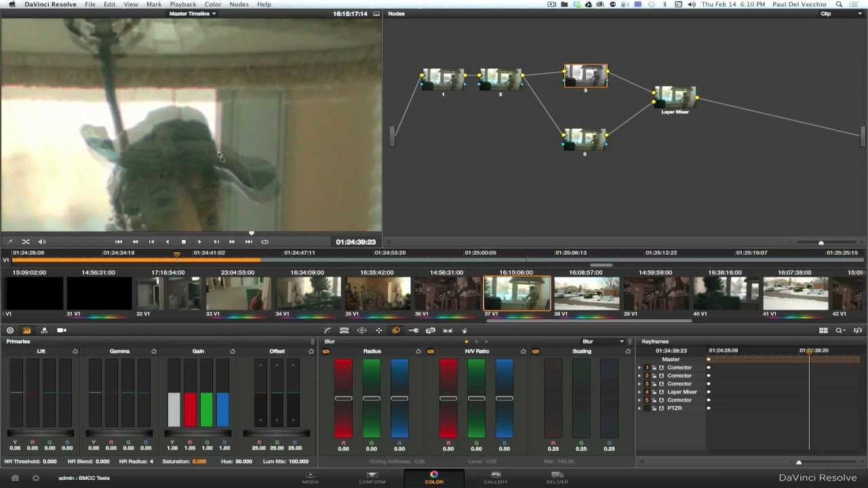Expand Layer Mixer keyframe track
868x488 pixels.
639,392
